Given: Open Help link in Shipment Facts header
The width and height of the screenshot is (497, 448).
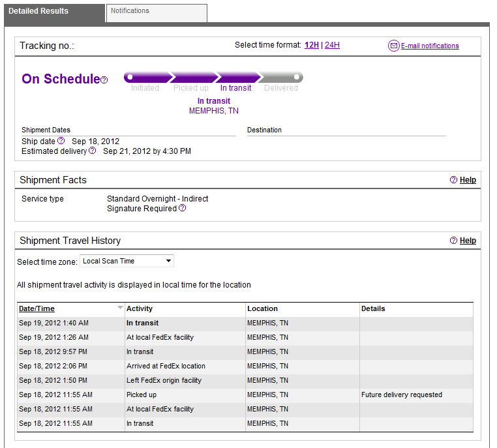Looking at the screenshot, I should [x=468, y=179].
